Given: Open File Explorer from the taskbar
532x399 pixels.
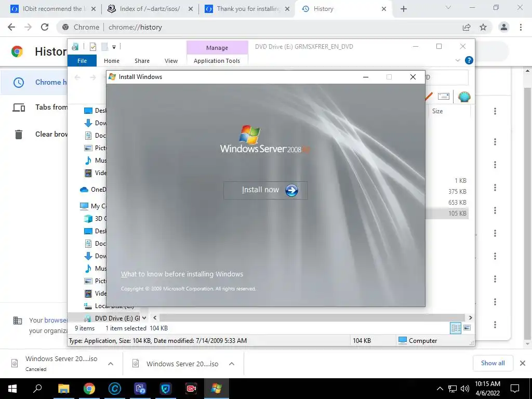Looking at the screenshot, I should tap(63, 389).
